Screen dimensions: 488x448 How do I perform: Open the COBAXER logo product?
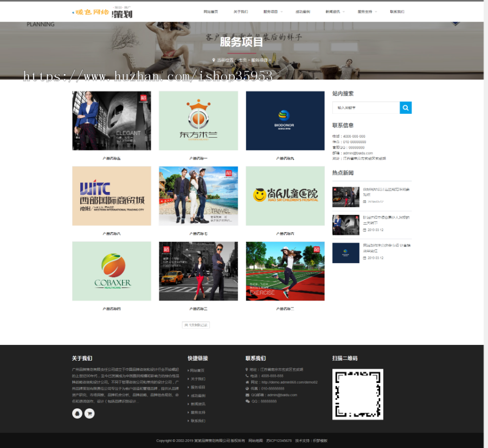pos(111,271)
